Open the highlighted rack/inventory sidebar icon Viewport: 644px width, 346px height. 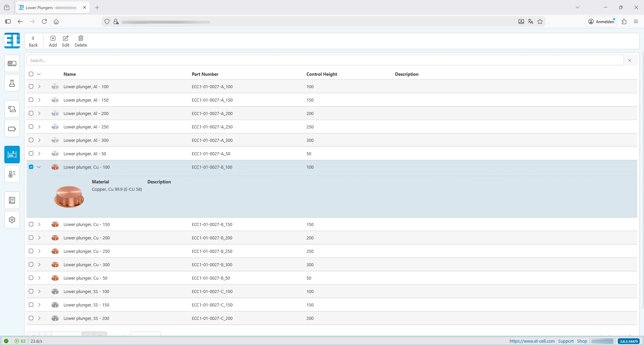12,155
